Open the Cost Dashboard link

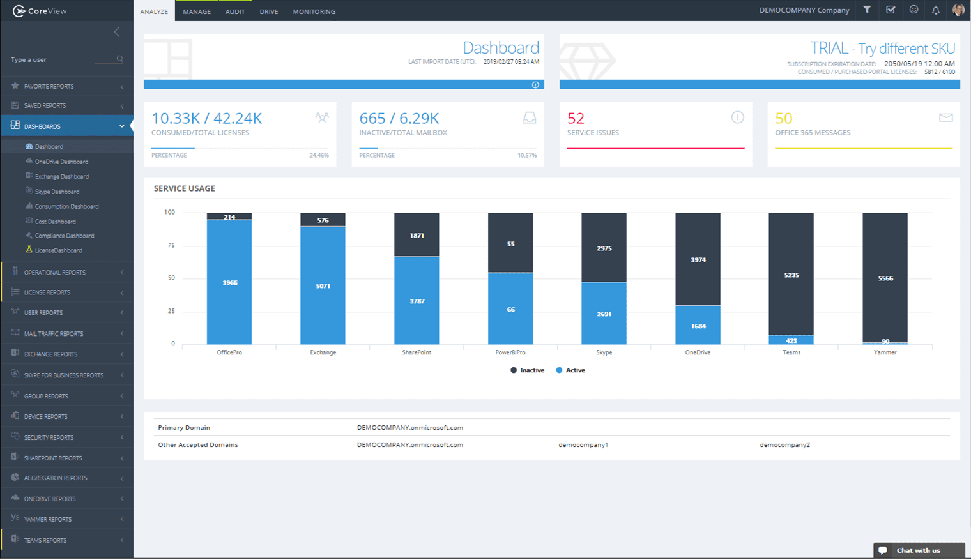click(56, 222)
